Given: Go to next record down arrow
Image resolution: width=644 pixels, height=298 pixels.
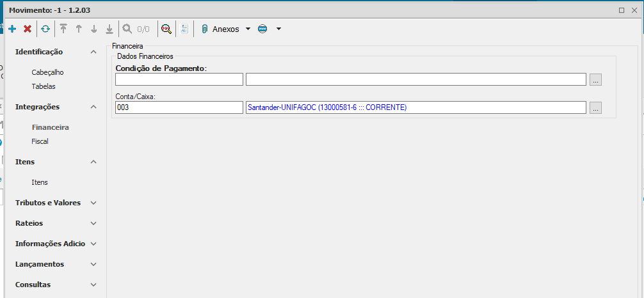Looking at the screenshot, I should pos(94,29).
